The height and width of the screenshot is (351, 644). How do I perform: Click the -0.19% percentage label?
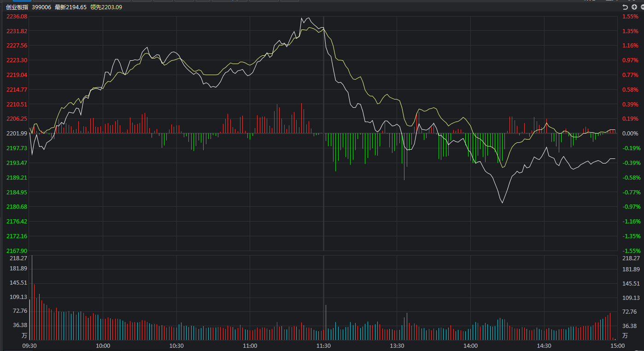point(632,148)
